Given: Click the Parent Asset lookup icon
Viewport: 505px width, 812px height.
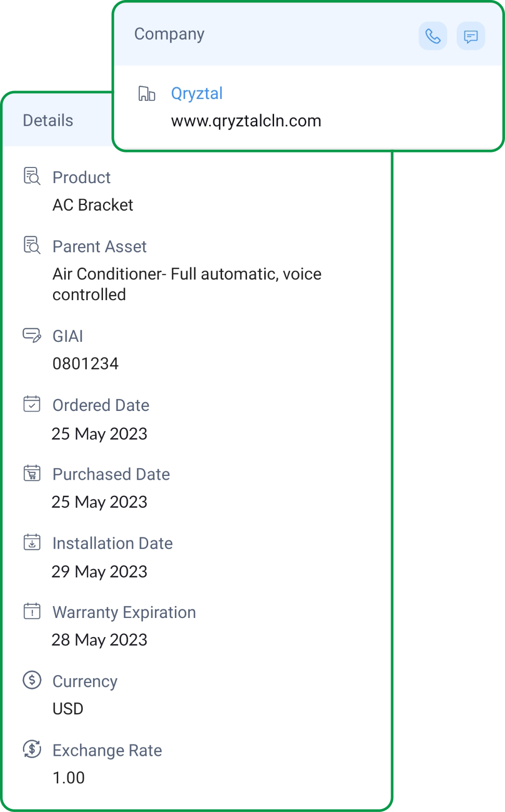Looking at the screenshot, I should coord(32,245).
